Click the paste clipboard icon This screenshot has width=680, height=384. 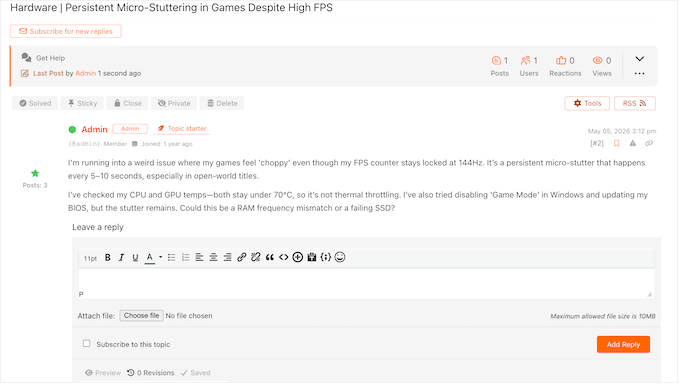312,258
